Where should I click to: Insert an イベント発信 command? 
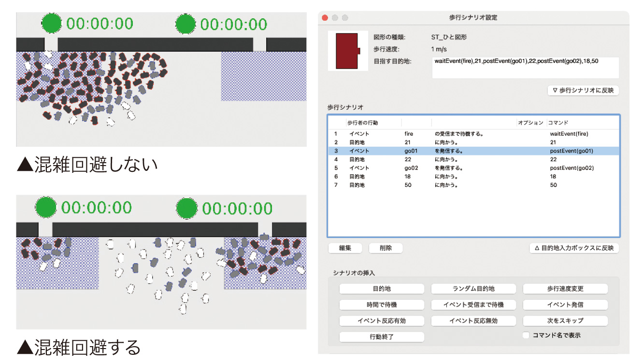pyautogui.click(x=565, y=305)
